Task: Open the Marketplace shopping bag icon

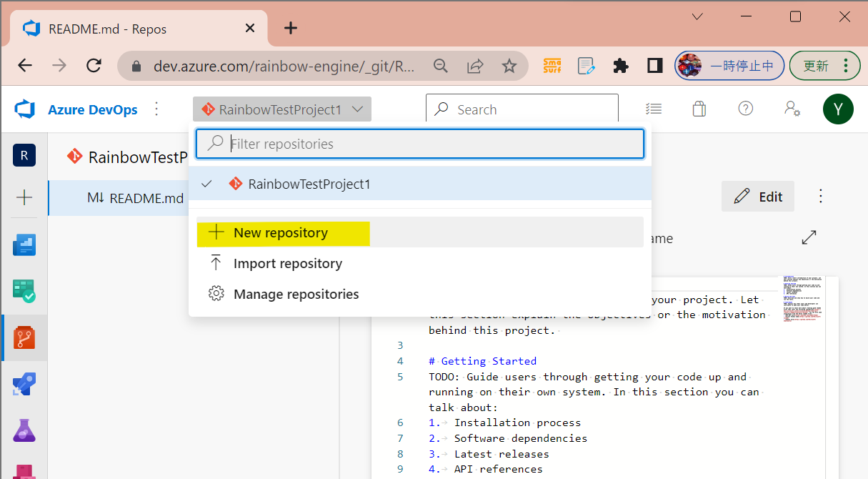Action: coord(699,109)
